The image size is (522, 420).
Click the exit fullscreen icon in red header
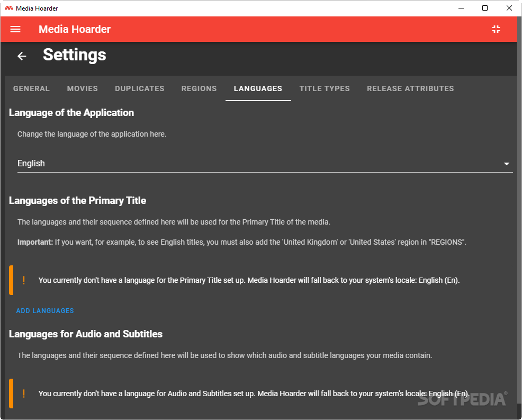pos(496,29)
